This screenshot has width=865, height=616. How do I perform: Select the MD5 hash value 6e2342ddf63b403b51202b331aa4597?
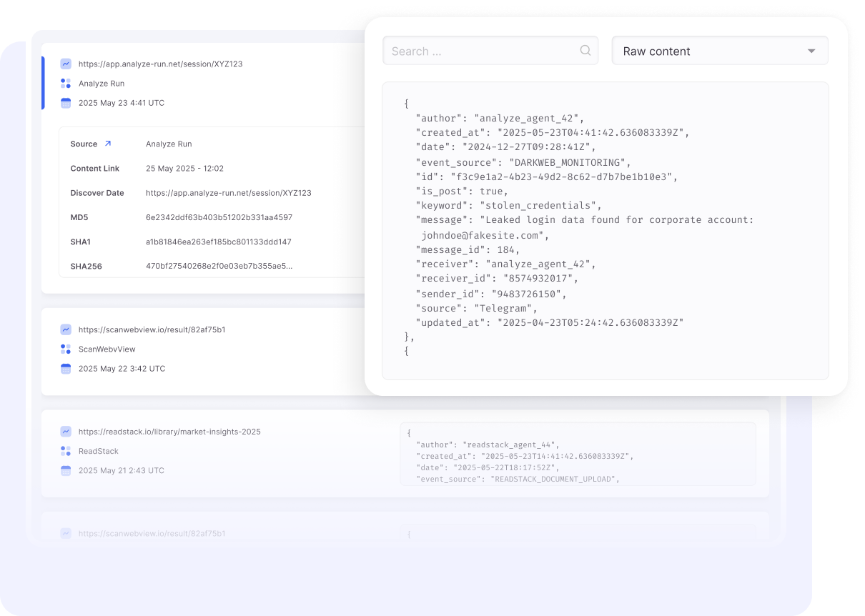coord(219,217)
